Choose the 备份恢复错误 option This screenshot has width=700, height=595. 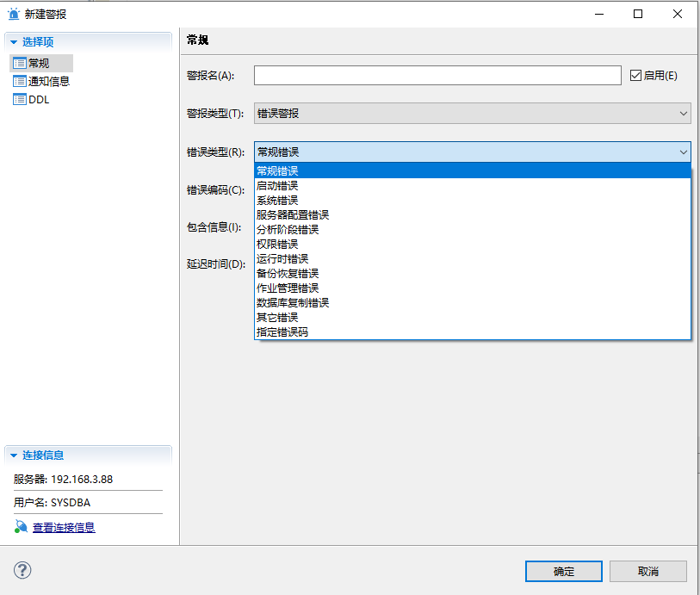click(x=473, y=274)
